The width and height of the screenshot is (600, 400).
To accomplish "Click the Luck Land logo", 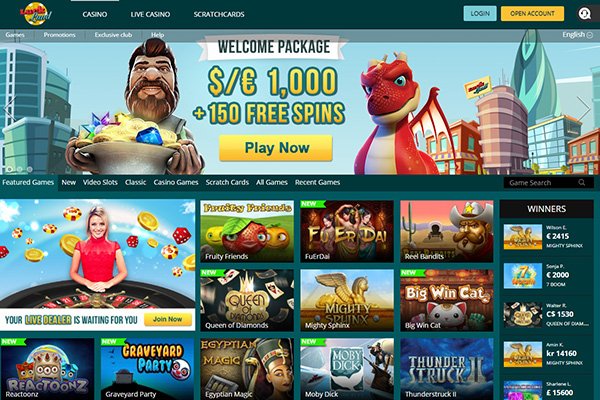I will 36,14.
